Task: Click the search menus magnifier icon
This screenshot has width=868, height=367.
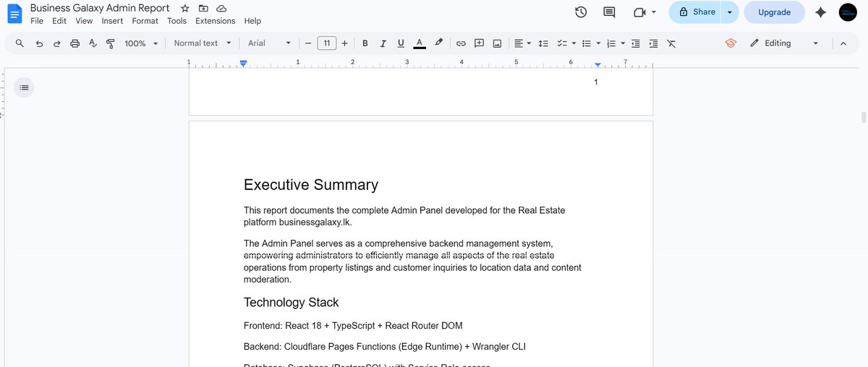Action: (x=20, y=43)
